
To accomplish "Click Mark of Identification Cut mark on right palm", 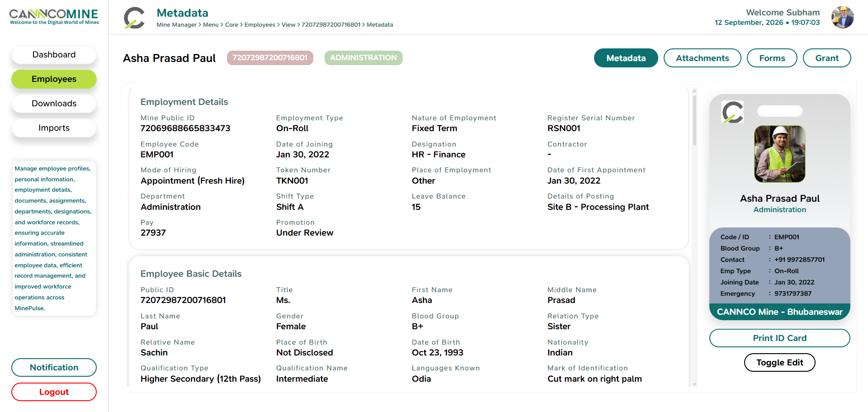I will click(594, 379).
